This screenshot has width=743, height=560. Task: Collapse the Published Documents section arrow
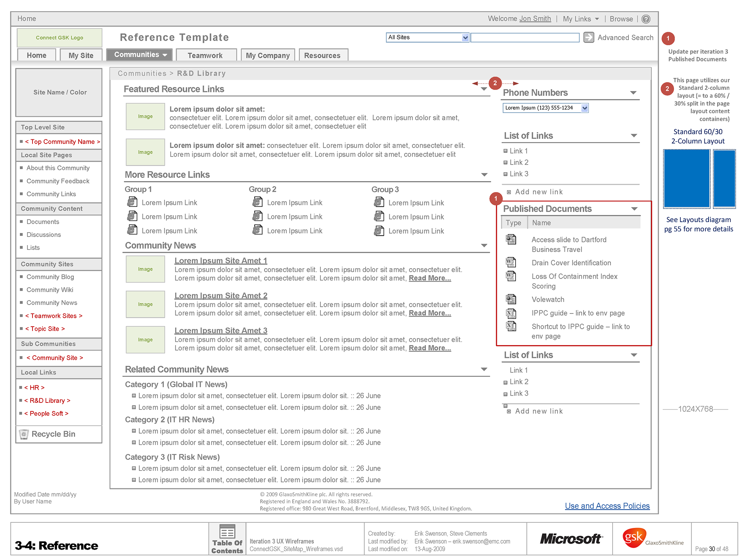point(634,209)
